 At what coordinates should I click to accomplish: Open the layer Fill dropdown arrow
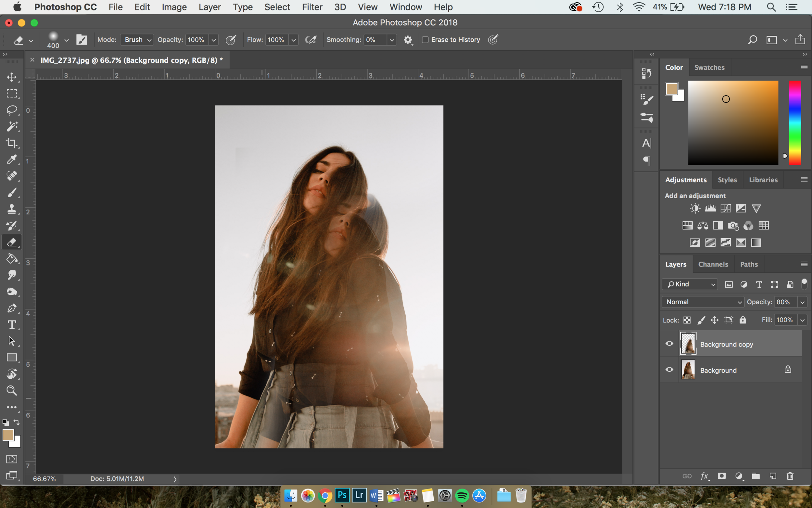(x=802, y=320)
